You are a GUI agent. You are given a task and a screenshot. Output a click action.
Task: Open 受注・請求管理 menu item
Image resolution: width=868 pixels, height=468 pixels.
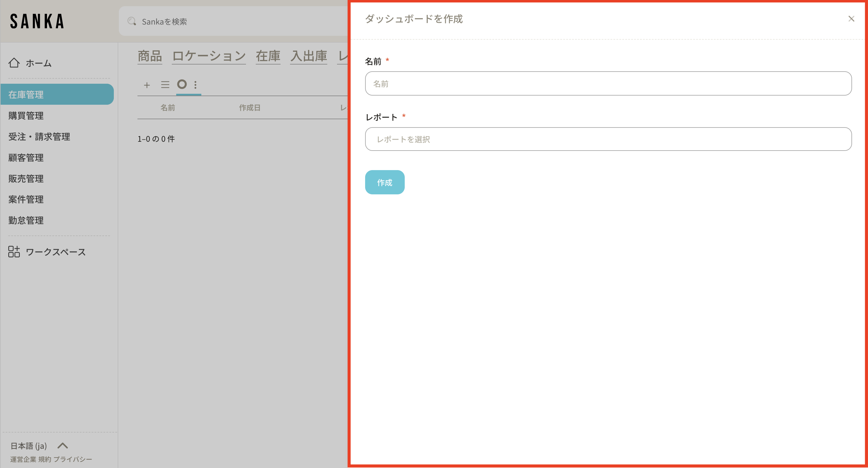click(x=39, y=137)
